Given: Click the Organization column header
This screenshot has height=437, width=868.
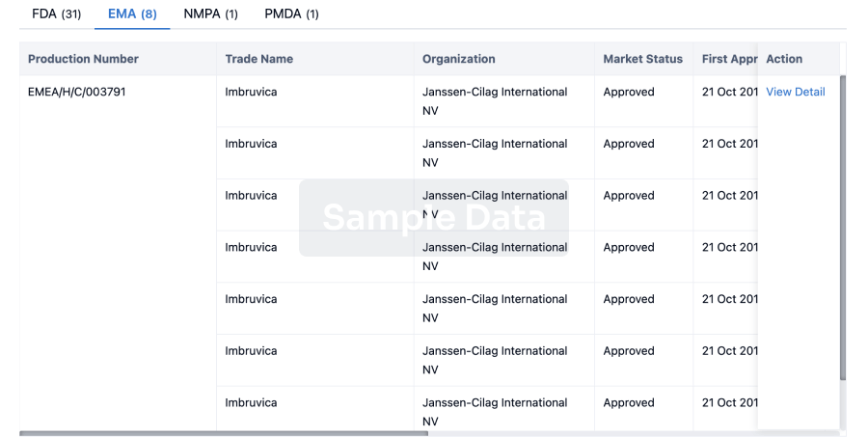Looking at the screenshot, I should pos(458,59).
